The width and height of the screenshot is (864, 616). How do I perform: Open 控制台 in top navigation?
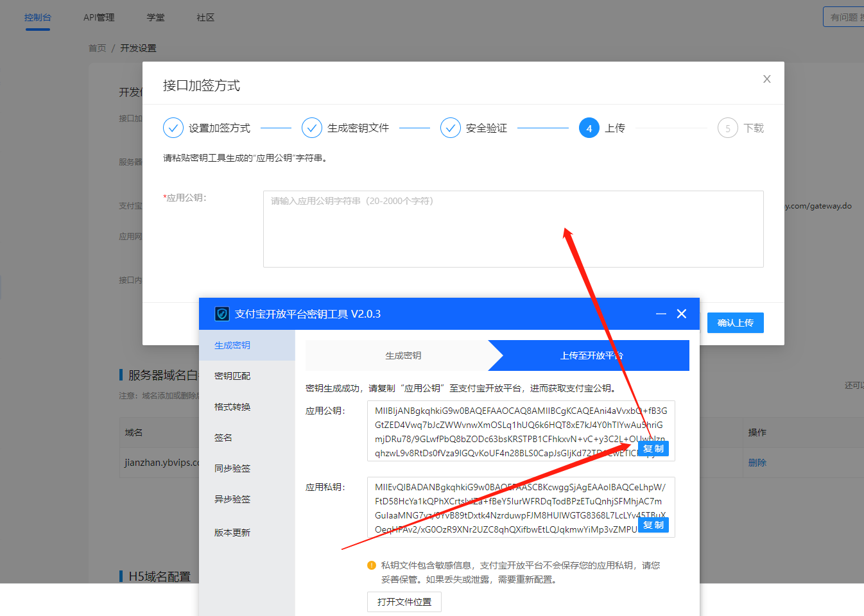coord(37,17)
